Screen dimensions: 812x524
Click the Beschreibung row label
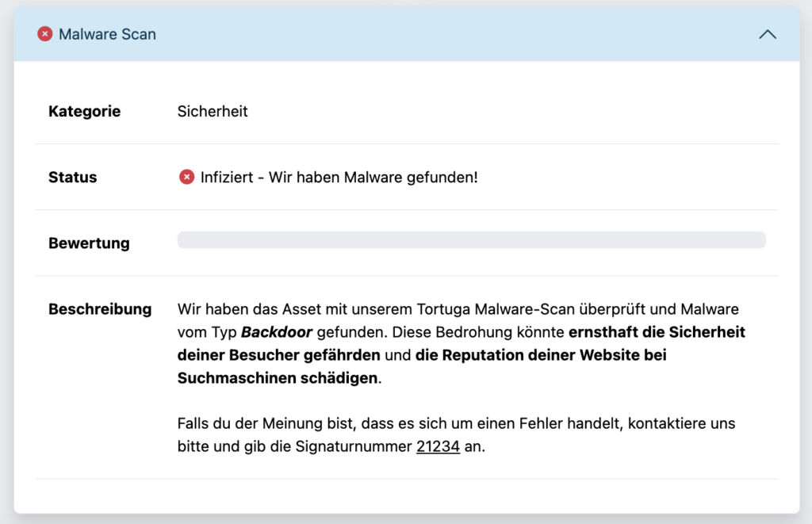(101, 309)
